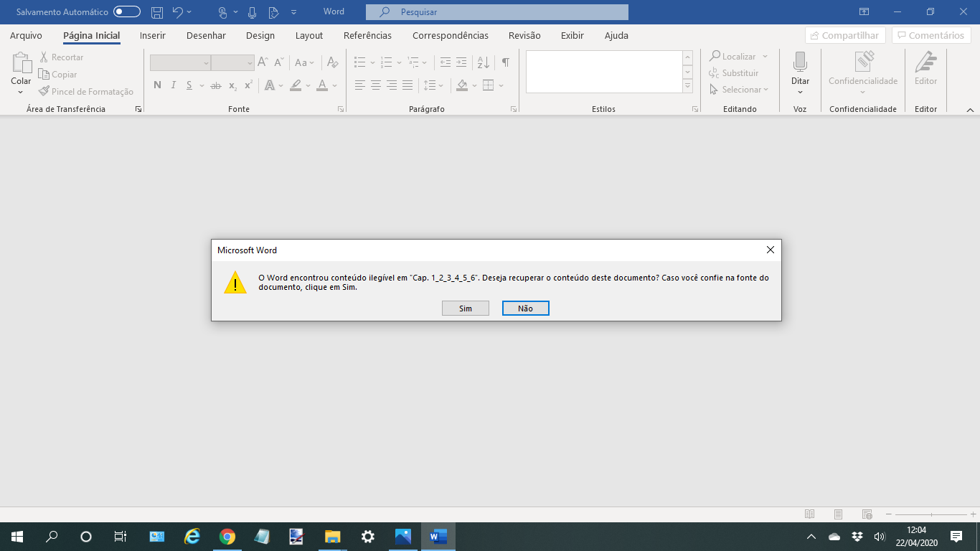Select Pincel de Formatação
This screenshot has height=551, width=980.
86,91
